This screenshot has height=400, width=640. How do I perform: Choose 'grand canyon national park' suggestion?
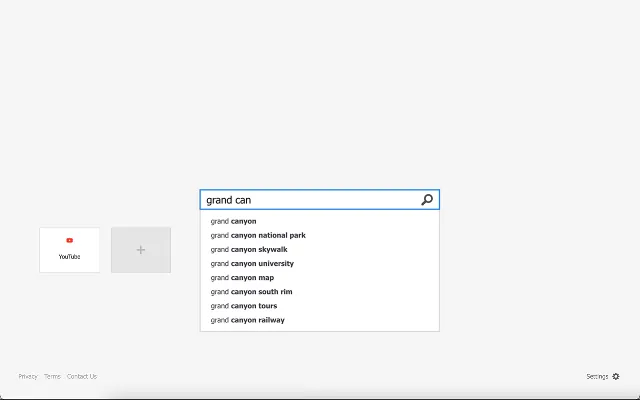coord(320,236)
